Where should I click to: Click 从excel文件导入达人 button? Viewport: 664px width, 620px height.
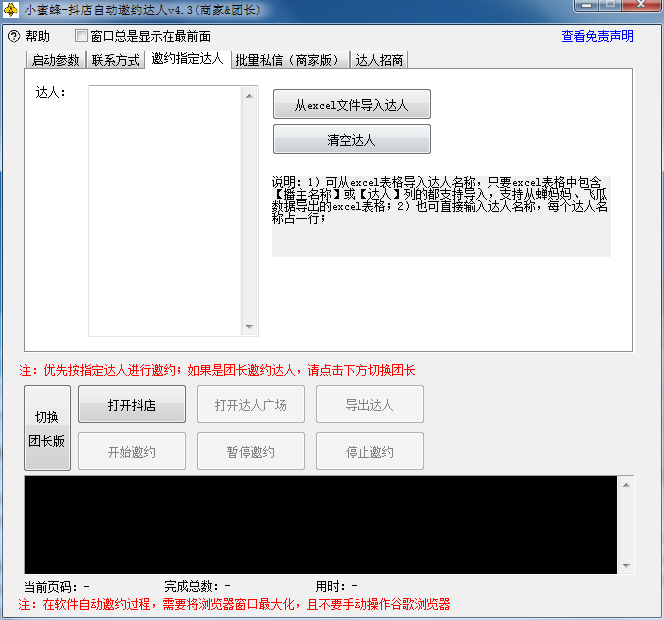point(351,104)
